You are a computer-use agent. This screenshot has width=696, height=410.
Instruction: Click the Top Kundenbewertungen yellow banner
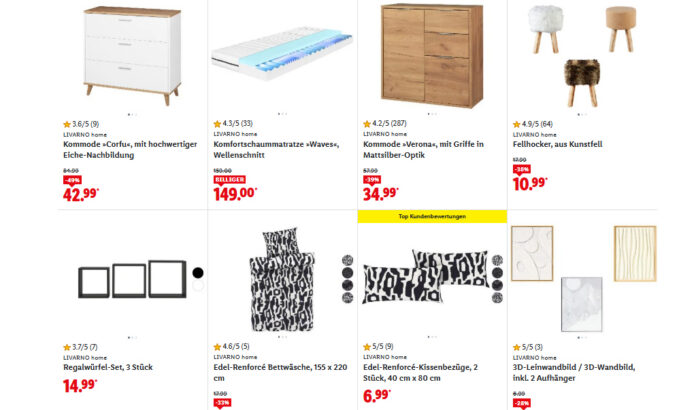432,216
